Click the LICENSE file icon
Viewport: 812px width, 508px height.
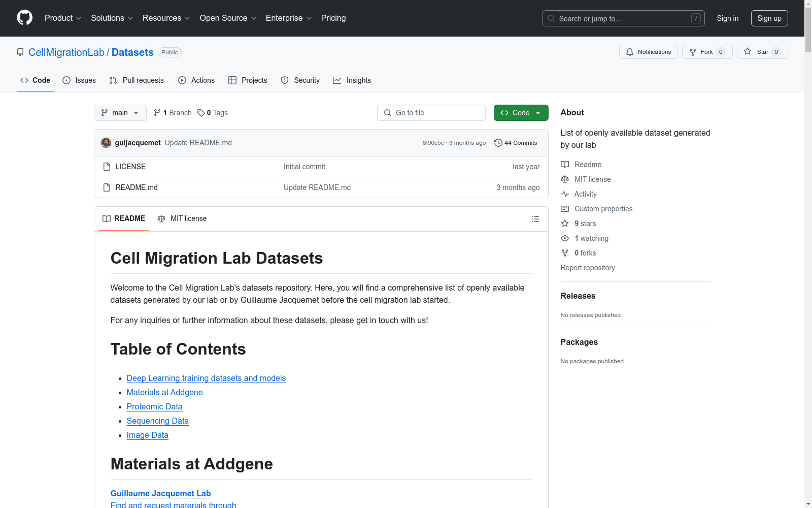[x=107, y=167]
